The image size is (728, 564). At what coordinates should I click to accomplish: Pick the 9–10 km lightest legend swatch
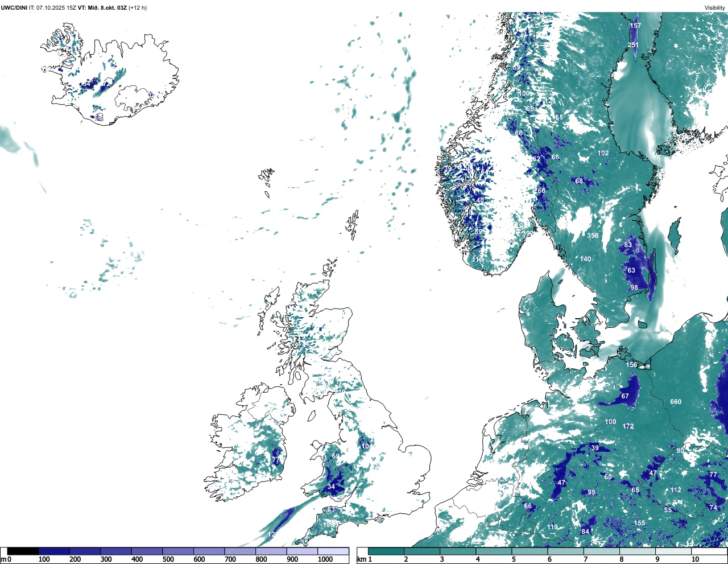(674, 551)
